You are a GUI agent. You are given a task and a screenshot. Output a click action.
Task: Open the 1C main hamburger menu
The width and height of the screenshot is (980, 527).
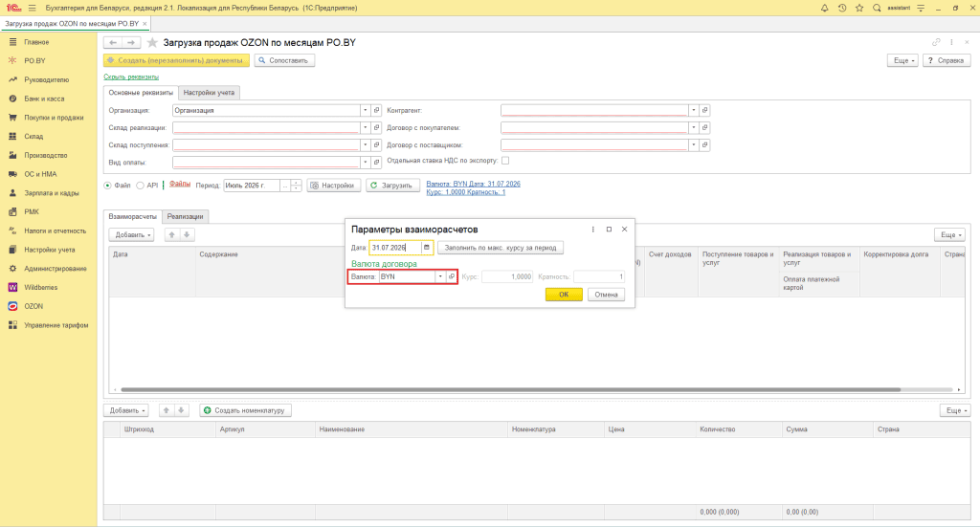click(x=32, y=8)
